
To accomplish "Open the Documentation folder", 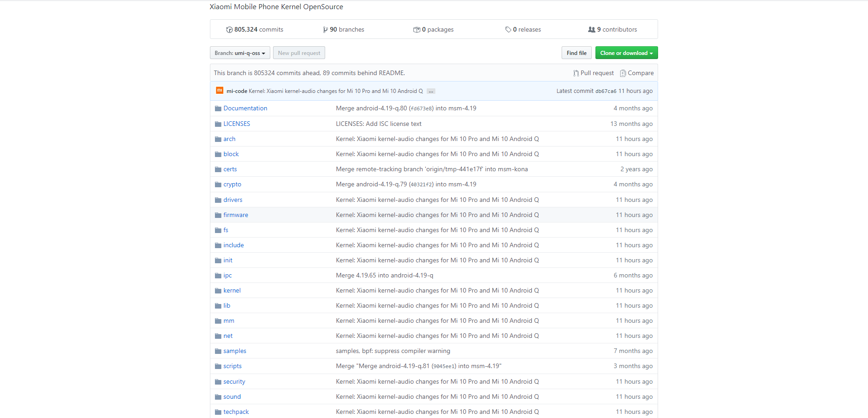I will coord(245,109).
